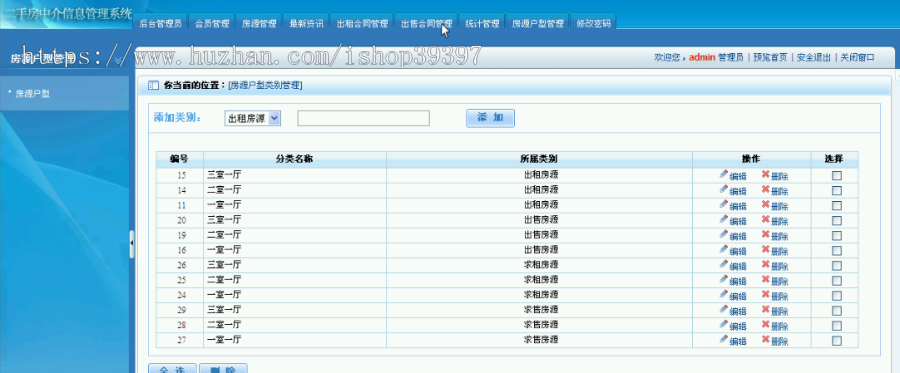
Task: Open the 房源管理 tab
Action: tap(259, 24)
